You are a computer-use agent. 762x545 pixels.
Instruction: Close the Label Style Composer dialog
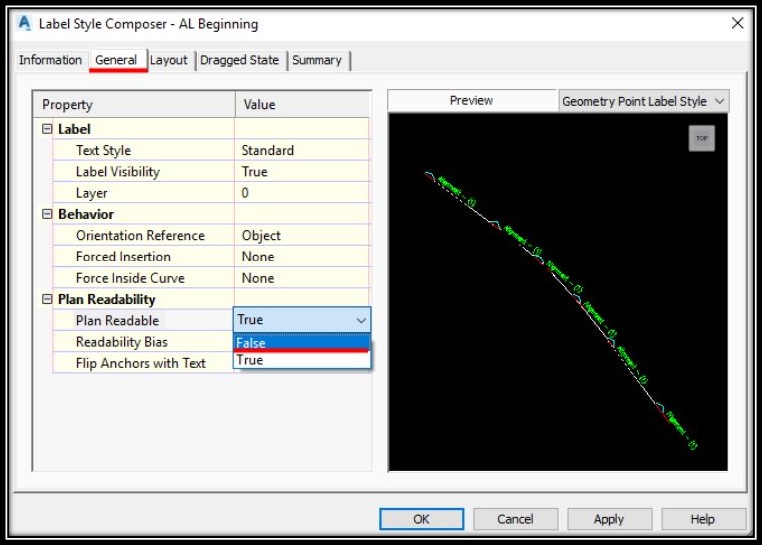coord(737,23)
